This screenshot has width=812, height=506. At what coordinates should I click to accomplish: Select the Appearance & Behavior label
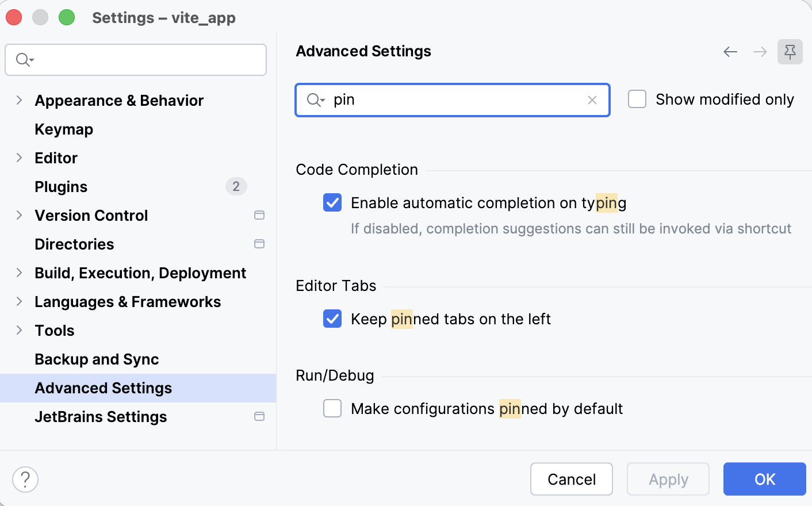coord(119,101)
